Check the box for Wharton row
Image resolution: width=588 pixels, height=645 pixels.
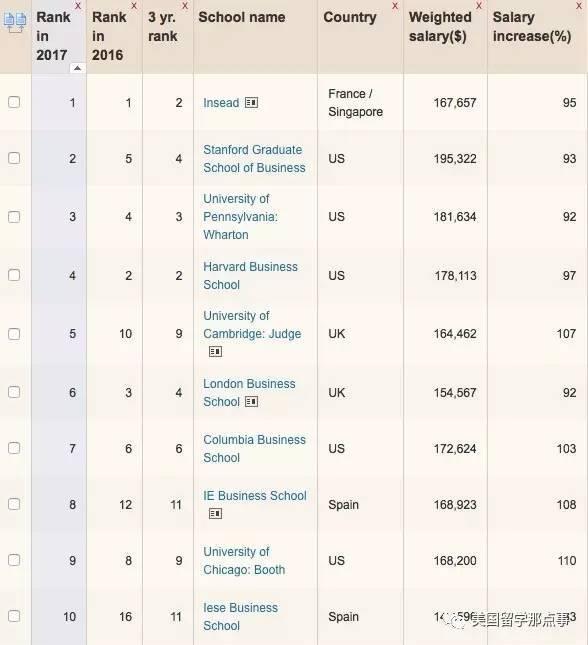click(14, 217)
